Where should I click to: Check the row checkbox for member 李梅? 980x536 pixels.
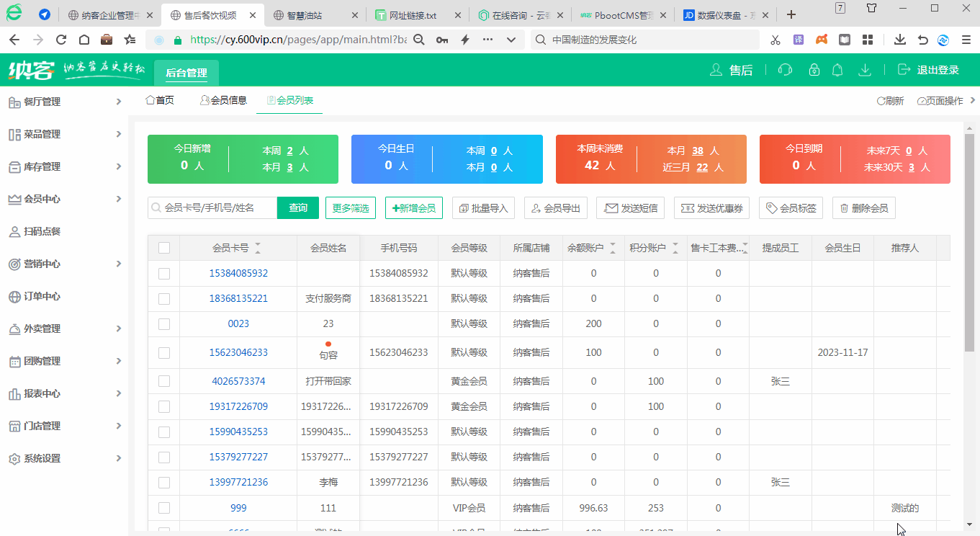[163, 482]
